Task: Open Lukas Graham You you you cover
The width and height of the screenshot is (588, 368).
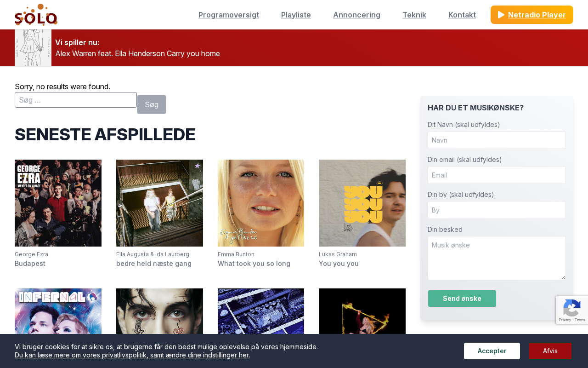Action: (x=362, y=203)
